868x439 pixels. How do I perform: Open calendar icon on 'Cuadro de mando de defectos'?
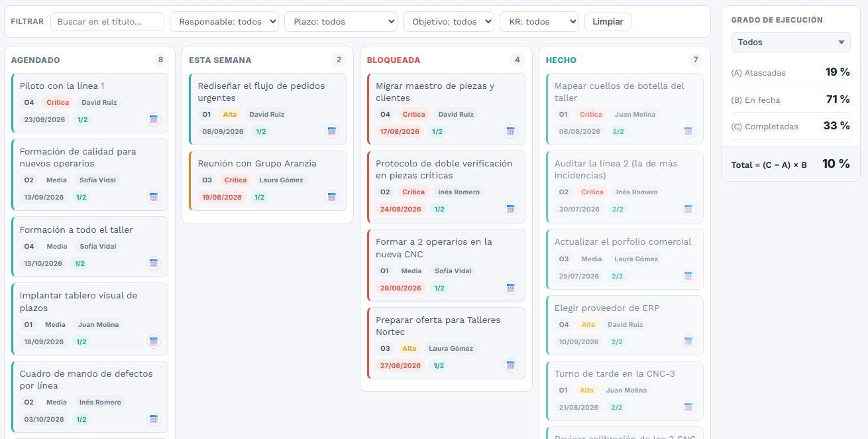pos(154,419)
